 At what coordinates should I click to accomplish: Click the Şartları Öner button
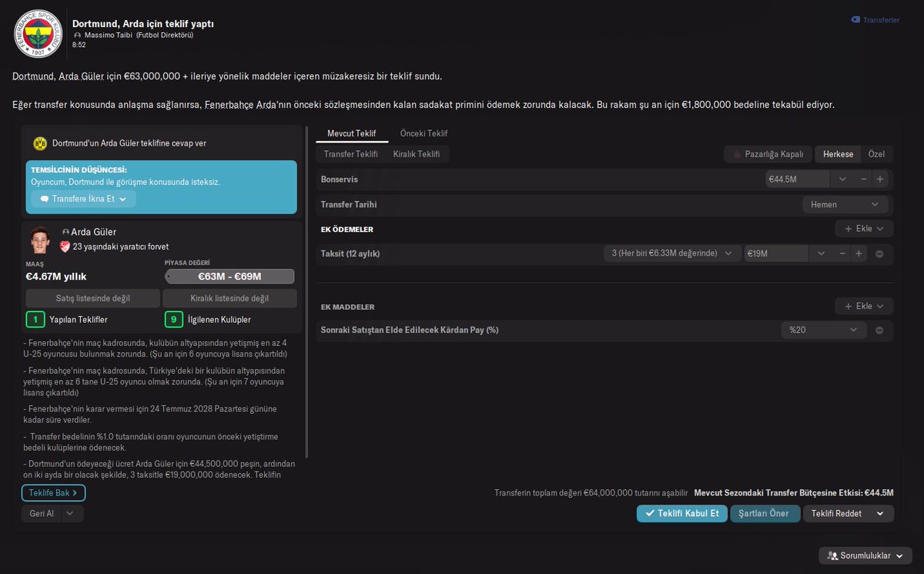[764, 513]
